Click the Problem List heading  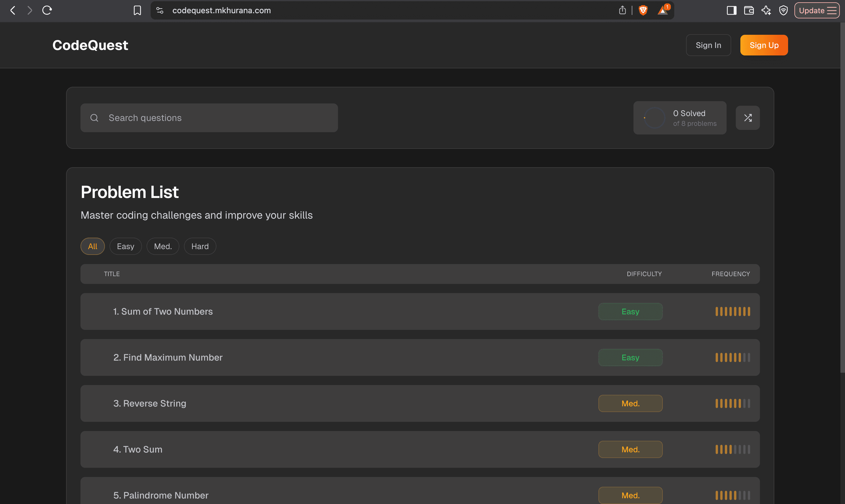click(x=129, y=192)
